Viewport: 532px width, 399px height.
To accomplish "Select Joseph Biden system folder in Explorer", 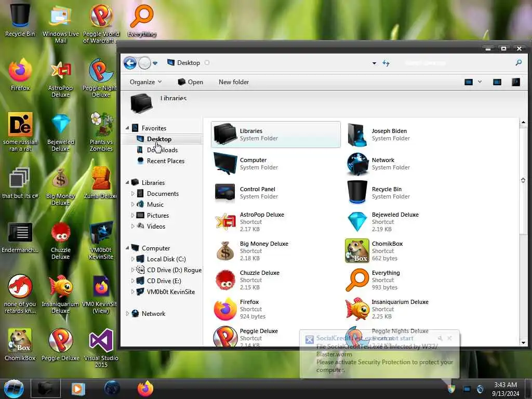I will (x=407, y=135).
